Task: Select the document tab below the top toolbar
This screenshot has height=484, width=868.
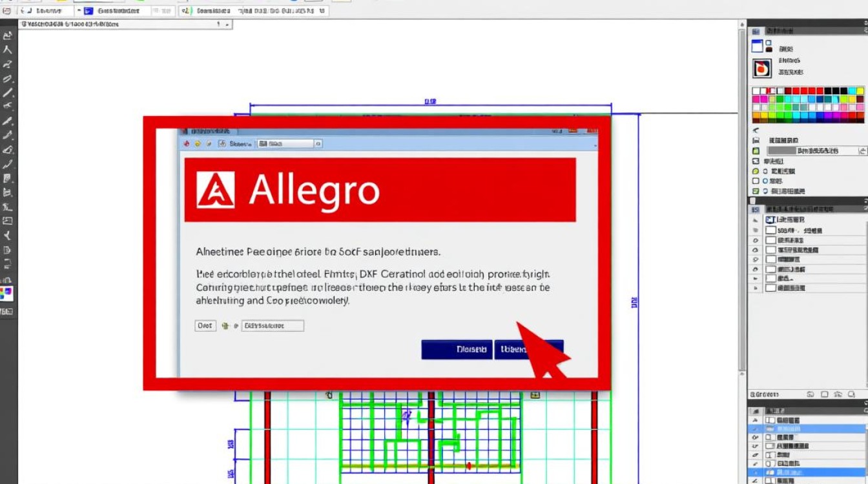Action: click(x=126, y=24)
